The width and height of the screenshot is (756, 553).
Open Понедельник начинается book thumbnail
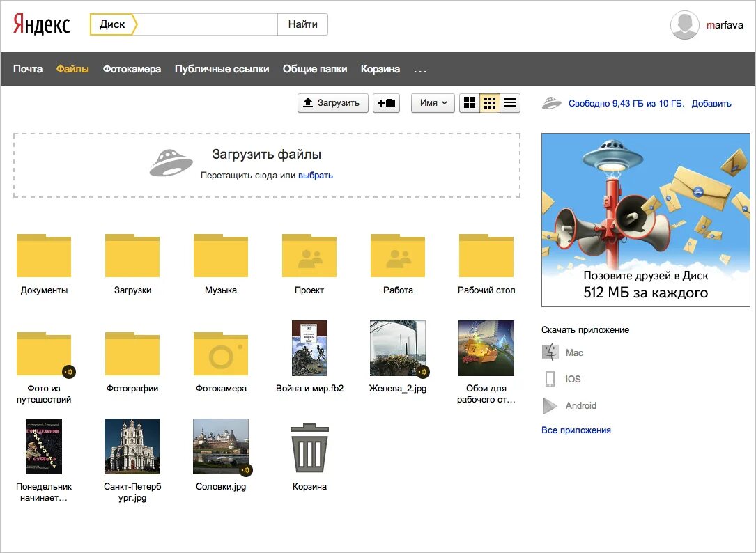coord(44,446)
